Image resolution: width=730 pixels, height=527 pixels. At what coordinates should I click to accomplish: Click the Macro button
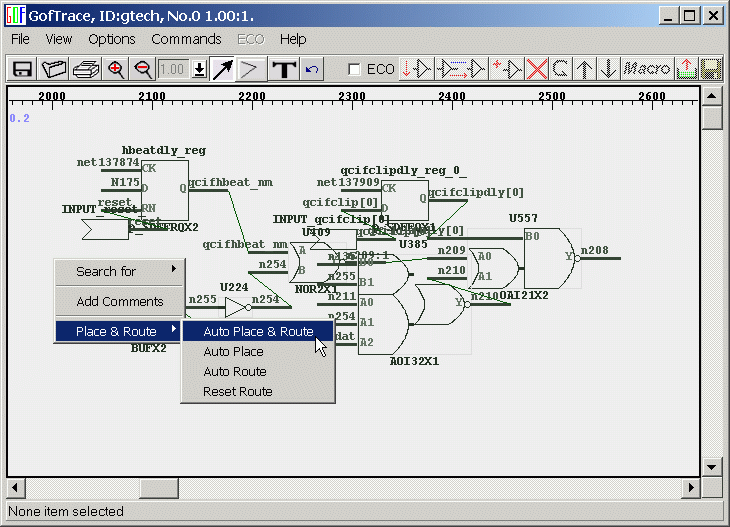click(646, 69)
